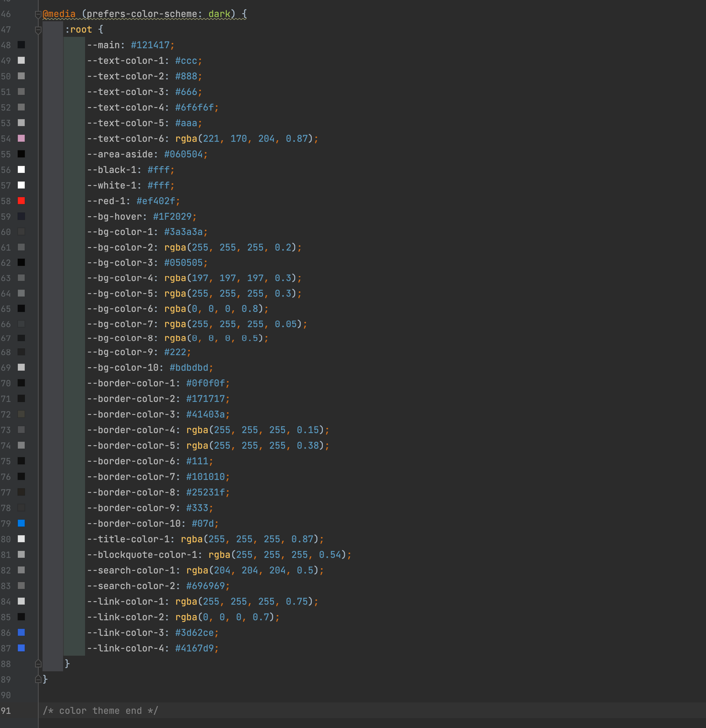Open the pink gutter swatch for --text-color-6
The width and height of the screenshot is (706, 728).
(21, 138)
